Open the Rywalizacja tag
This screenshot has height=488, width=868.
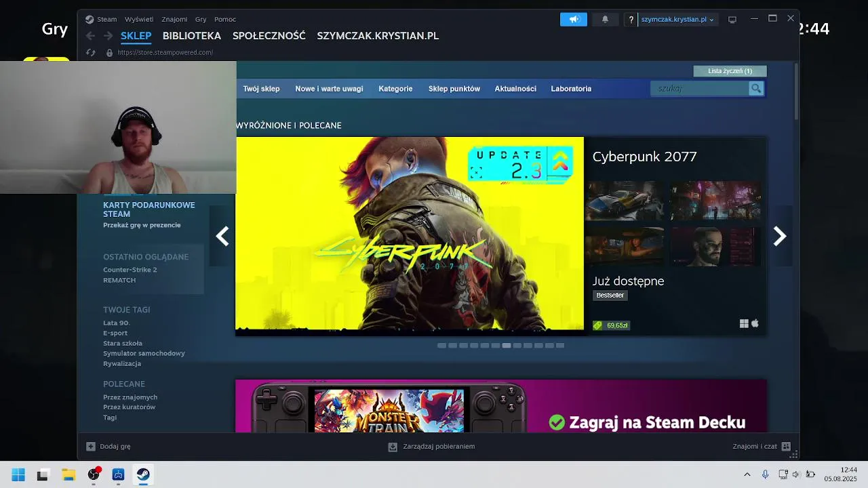click(x=122, y=363)
